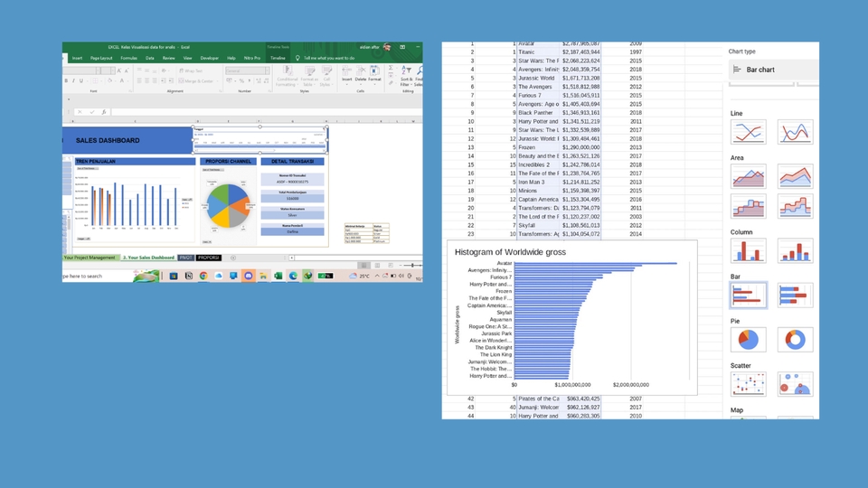This screenshot has height=488, width=868.
Task: Switch to the PROPORSI sheet tab
Action: click(x=208, y=258)
